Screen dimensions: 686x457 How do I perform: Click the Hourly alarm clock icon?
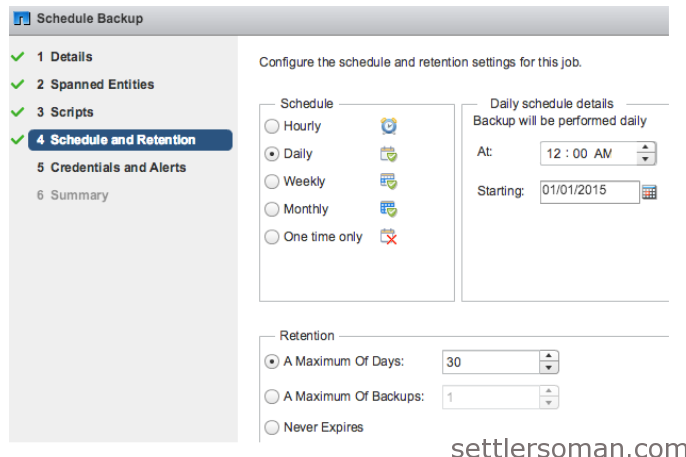pyautogui.click(x=388, y=126)
